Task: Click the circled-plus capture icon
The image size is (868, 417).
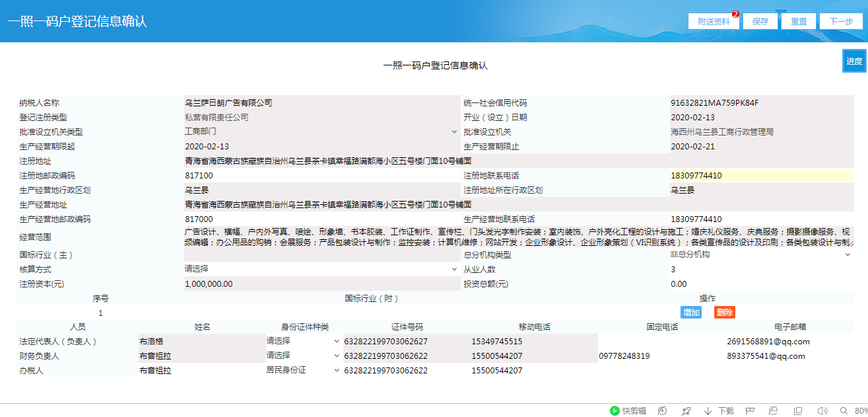Action: click(x=662, y=410)
